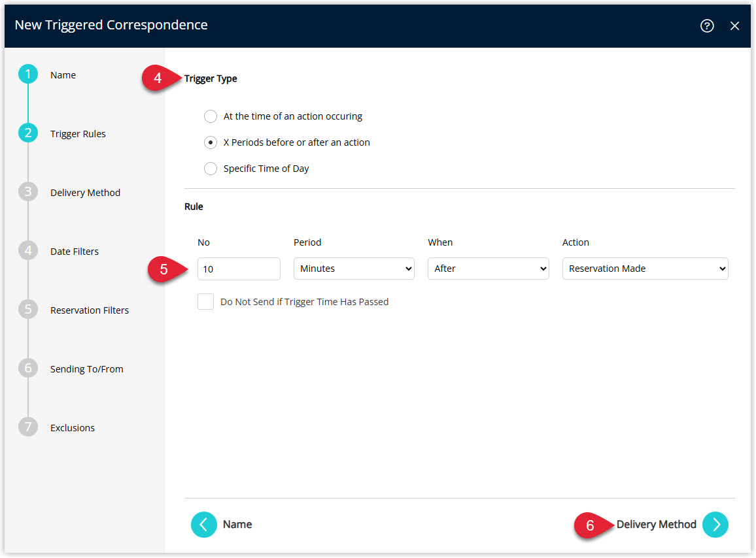Go to the Sending To/From step label
Screen dimensions: 756x558
tap(87, 369)
